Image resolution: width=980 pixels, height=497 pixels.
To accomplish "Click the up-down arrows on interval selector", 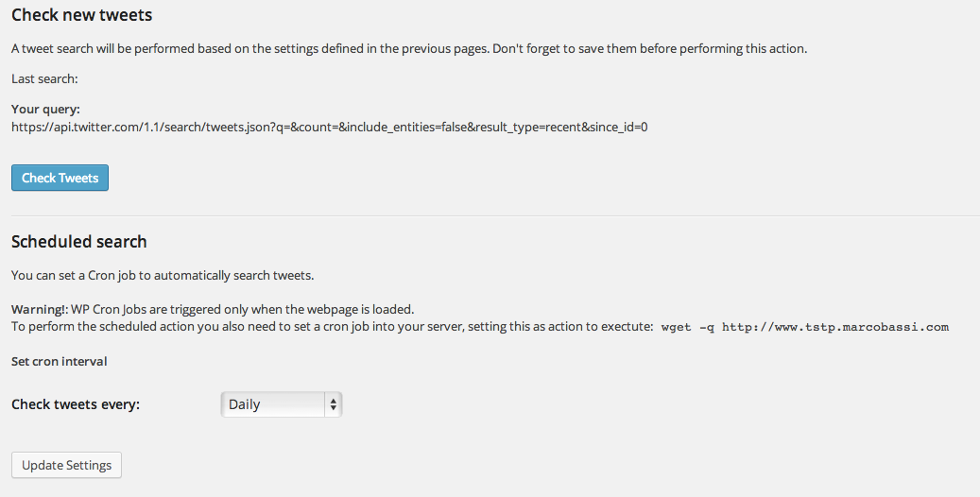I will click(x=333, y=404).
